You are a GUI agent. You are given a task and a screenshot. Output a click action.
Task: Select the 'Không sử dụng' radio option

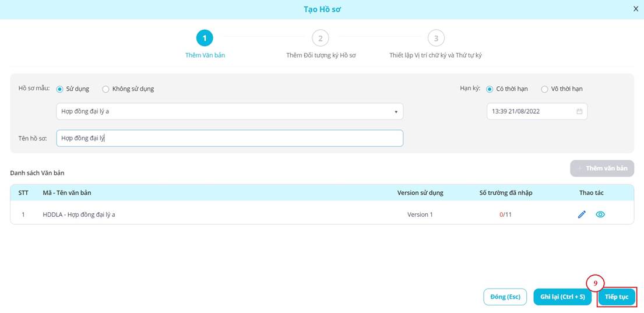point(105,89)
